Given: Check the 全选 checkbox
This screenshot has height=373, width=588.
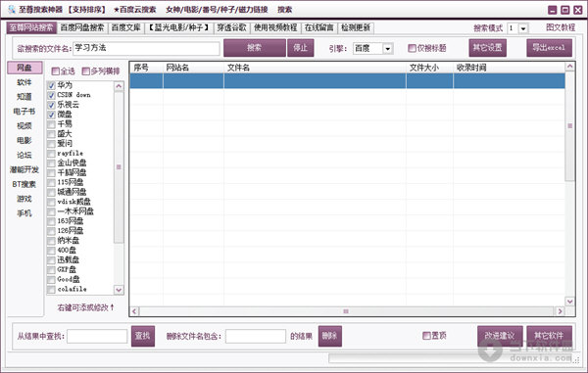Looking at the screenshot, I should [x=56, y=71].
